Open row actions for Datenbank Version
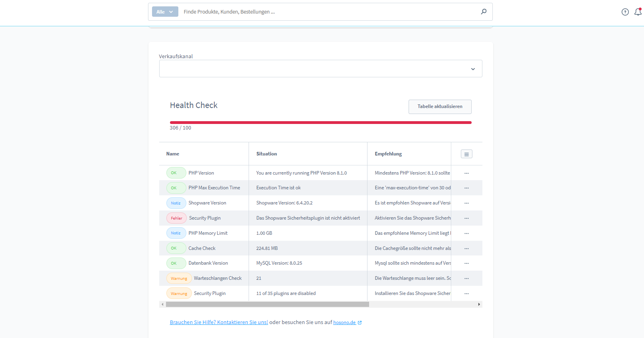 466,263
